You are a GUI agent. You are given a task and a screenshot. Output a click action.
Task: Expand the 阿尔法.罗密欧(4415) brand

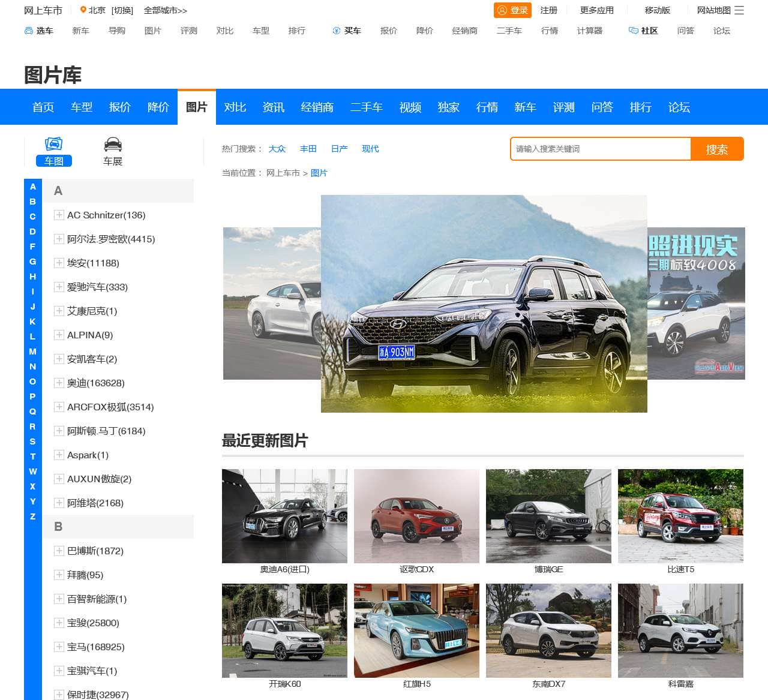59,239
